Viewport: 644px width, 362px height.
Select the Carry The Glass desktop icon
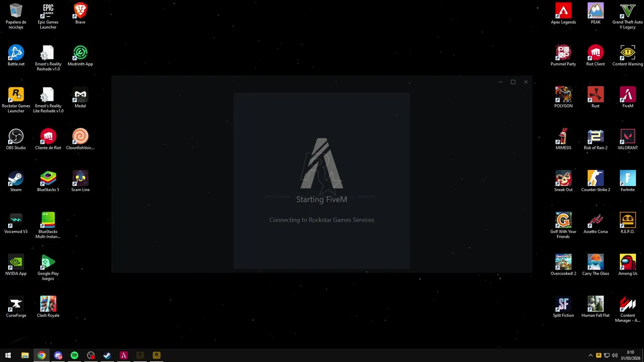coord(596,265)
